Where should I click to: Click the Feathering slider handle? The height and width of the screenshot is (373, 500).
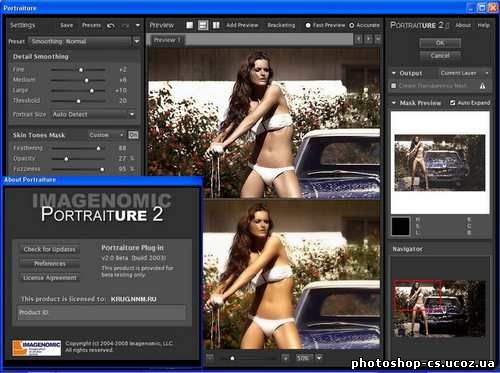click(98, 148)
